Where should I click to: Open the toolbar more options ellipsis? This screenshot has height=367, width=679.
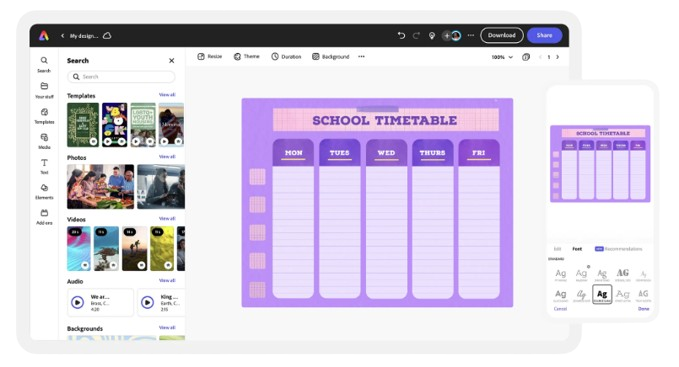(x=361, y=57)
